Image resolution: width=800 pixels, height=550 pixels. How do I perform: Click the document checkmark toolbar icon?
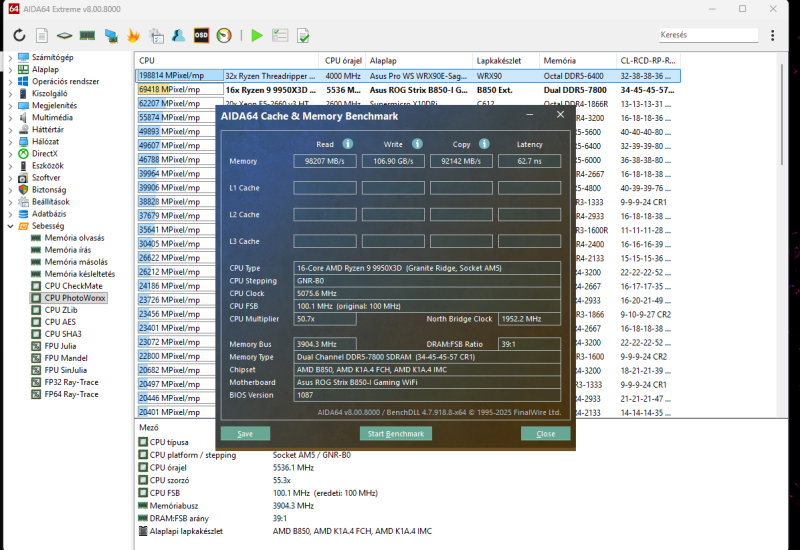tap(303, 35)
